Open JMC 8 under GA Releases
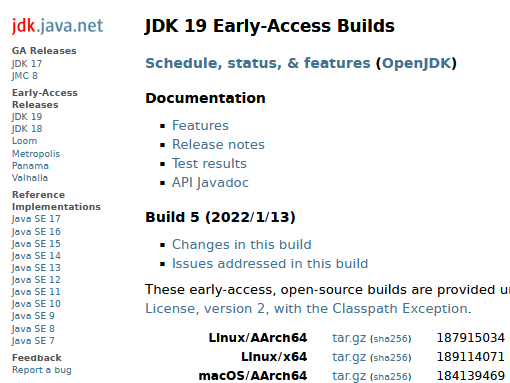This screenshot has width=510, height=383. click(25, 76)
